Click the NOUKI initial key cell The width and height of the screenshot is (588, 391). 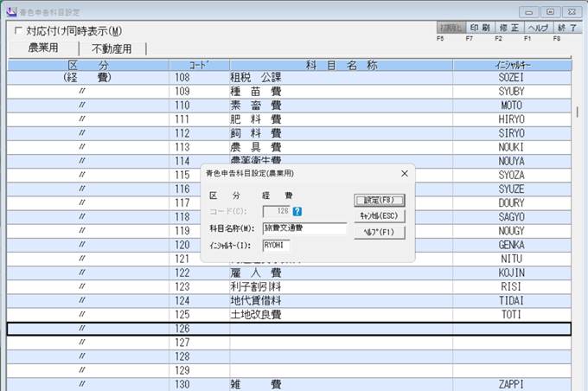(x=512, y=147)
